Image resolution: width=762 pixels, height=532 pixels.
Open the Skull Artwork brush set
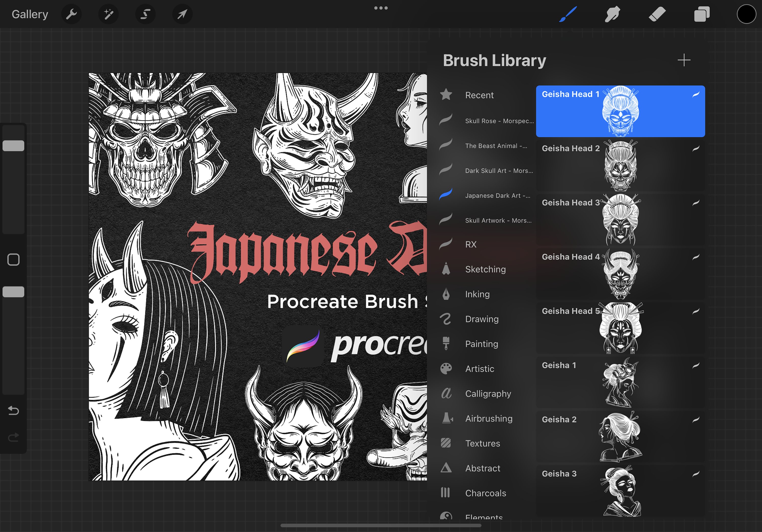click(485, 220)
